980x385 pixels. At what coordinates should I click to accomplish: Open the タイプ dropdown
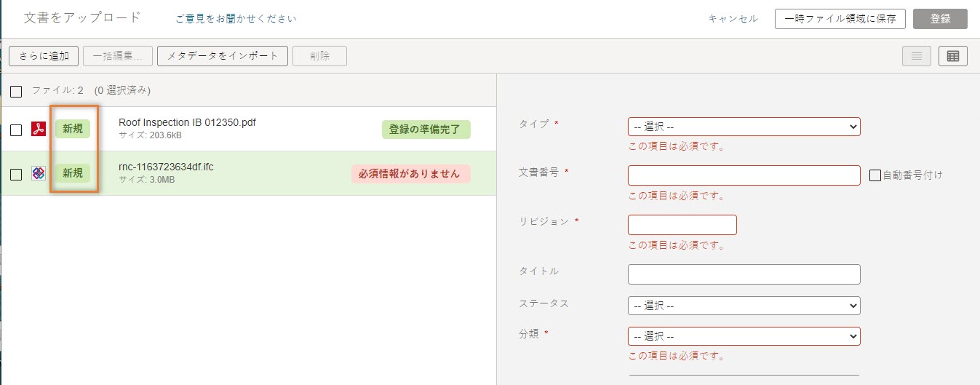tap(744, 127)
